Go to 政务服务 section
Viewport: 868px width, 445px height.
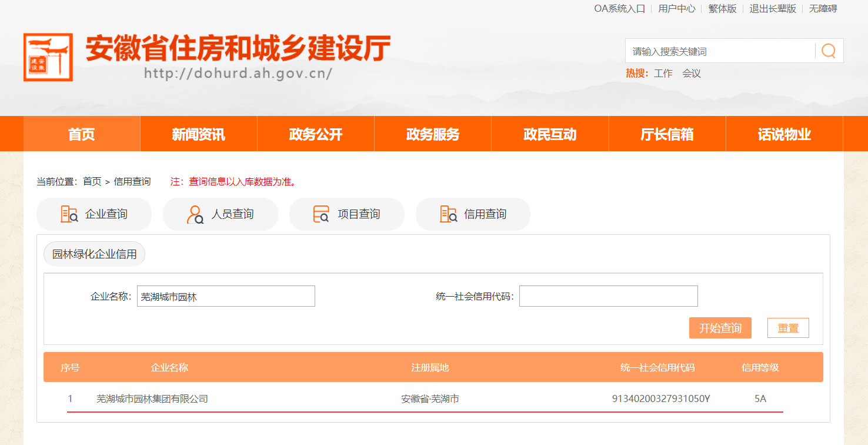pyautogui.click(x=432, y=134)
